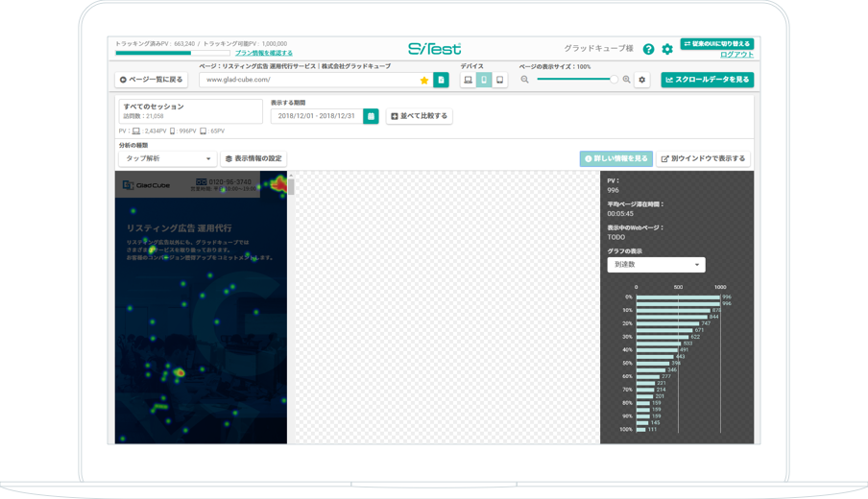
Task: Switch to desktop device view
Action: coord(469,81)
